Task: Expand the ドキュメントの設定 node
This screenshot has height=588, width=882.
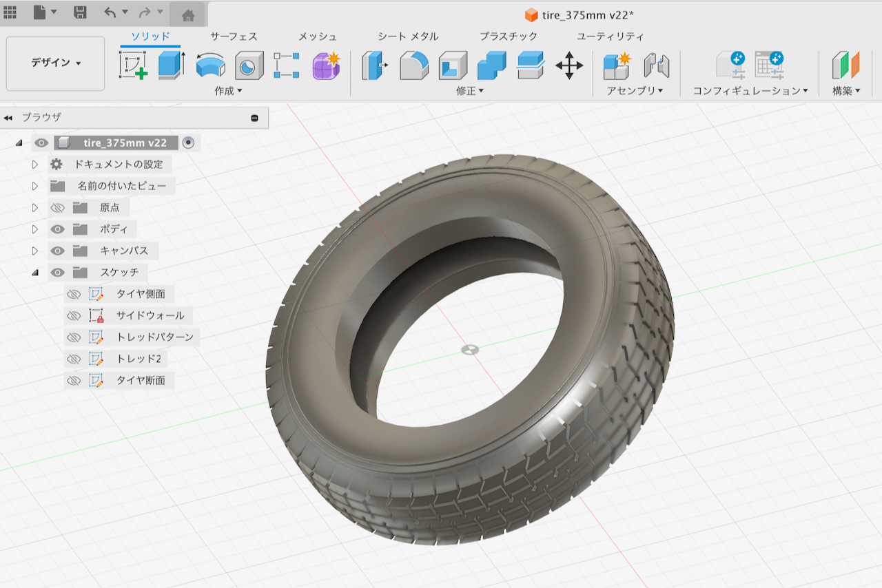Action: (35, 165)
